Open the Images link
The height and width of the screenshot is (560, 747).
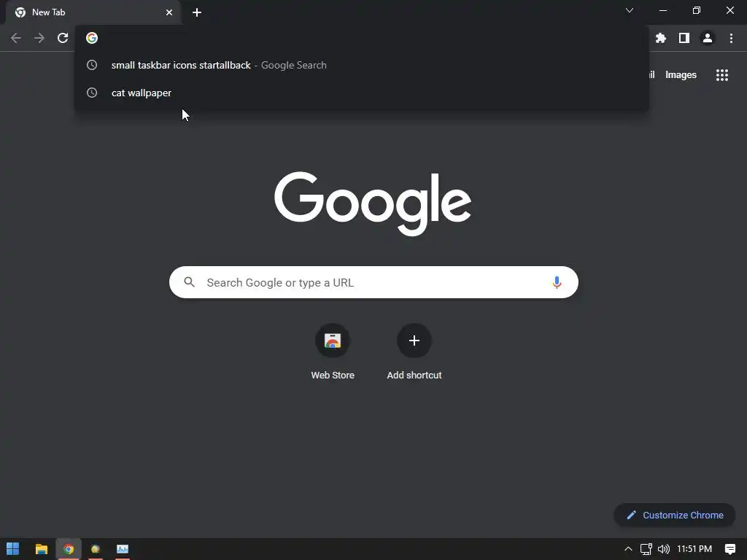point(681,75)
